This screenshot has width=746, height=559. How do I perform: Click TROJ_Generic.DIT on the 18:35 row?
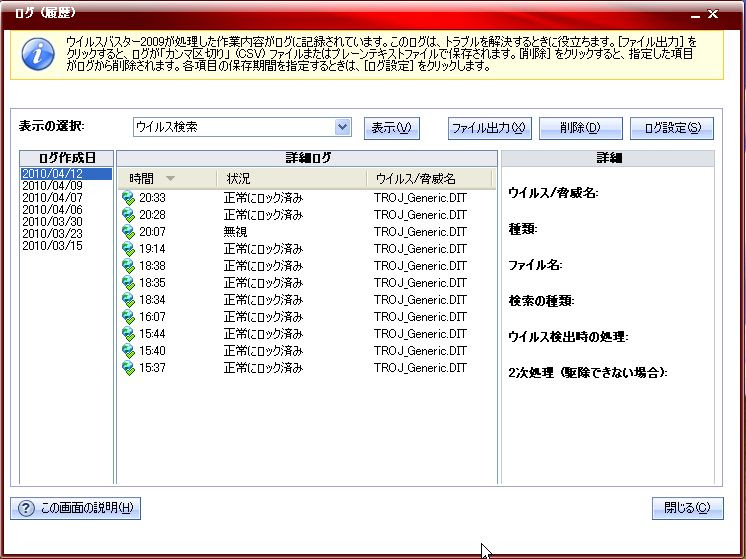tap(420, 283)
